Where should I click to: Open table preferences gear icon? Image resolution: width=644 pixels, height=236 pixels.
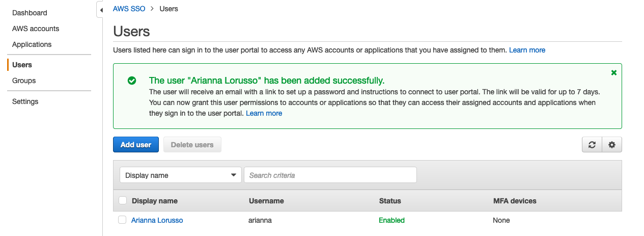[612, 145]
